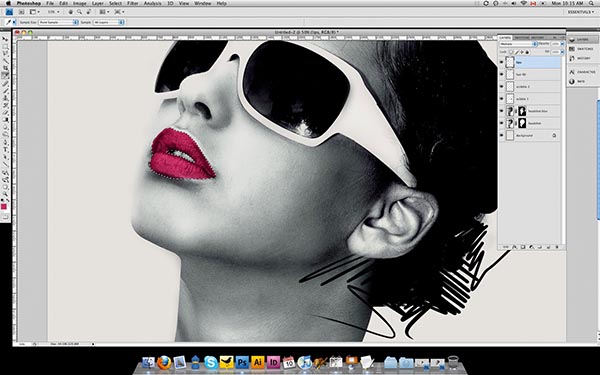Hide the scribble 1 layer
This screenshot has height=375, width=600.
point(501,99)
